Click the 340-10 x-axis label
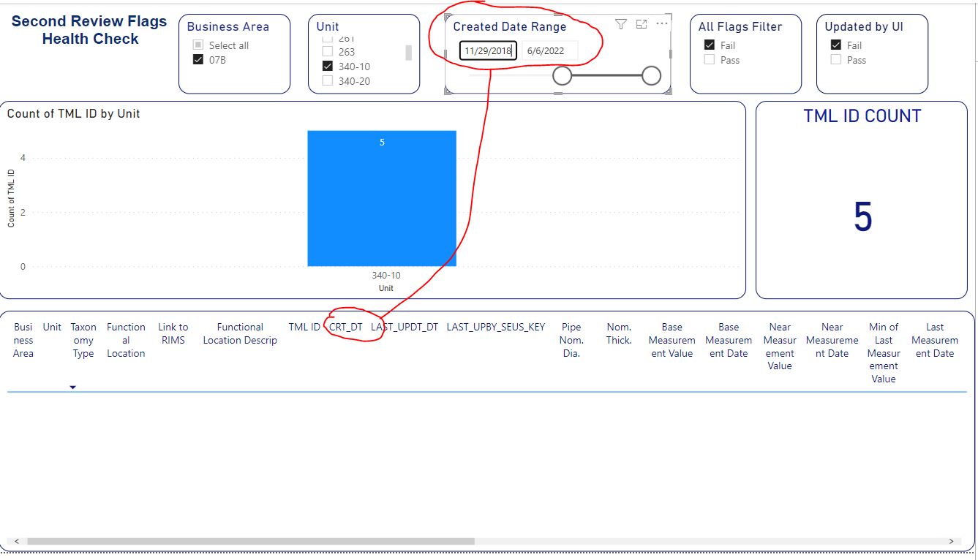Screen dimensions: 978x560 click(386, 276)
